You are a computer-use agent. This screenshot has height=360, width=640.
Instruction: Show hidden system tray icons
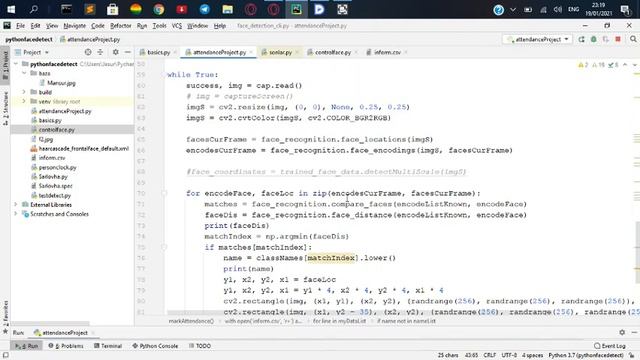(513, 9)
